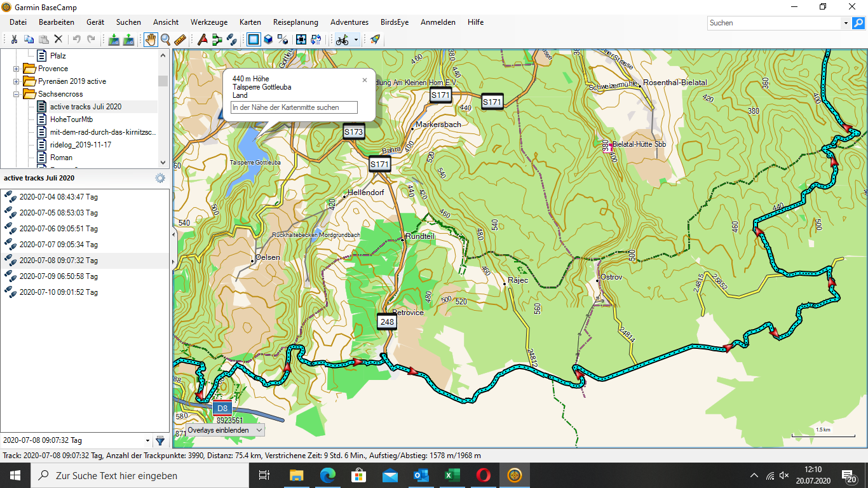Viewport: 868px width, 488px height.
Task: Select the ridelog_2019-11-17 list
Action: (80, 145)
